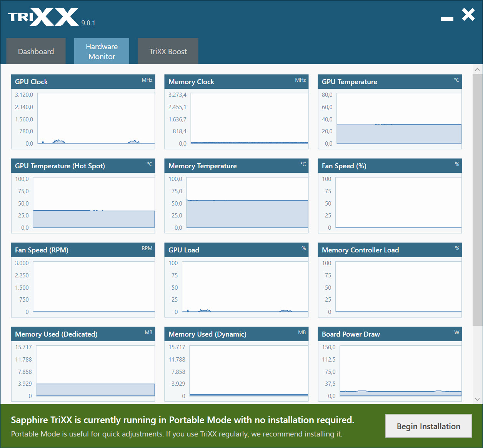The height and width of the screenshot is (448, 483).
Task: Click the Board Power Draw title
Action: click(x=351, y=334)
